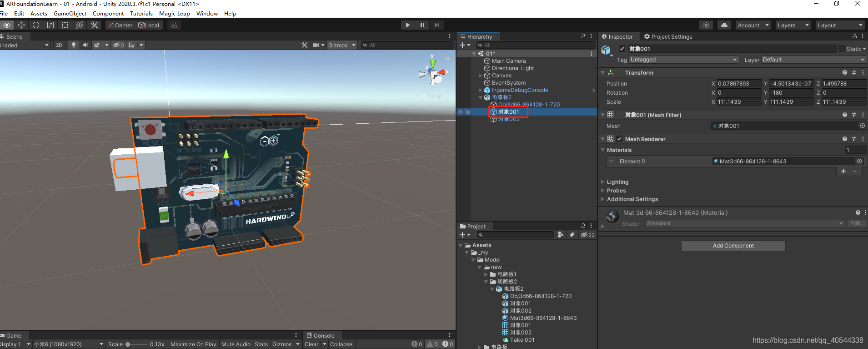Screen dimensions: 868x349
Task: Select the Hand view tool
Action: coord(7,25)
